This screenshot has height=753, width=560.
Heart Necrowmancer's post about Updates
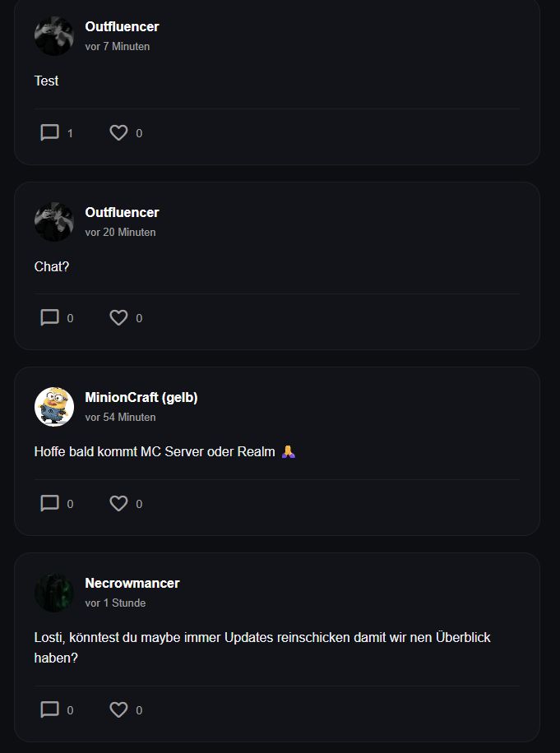(119, 709)
